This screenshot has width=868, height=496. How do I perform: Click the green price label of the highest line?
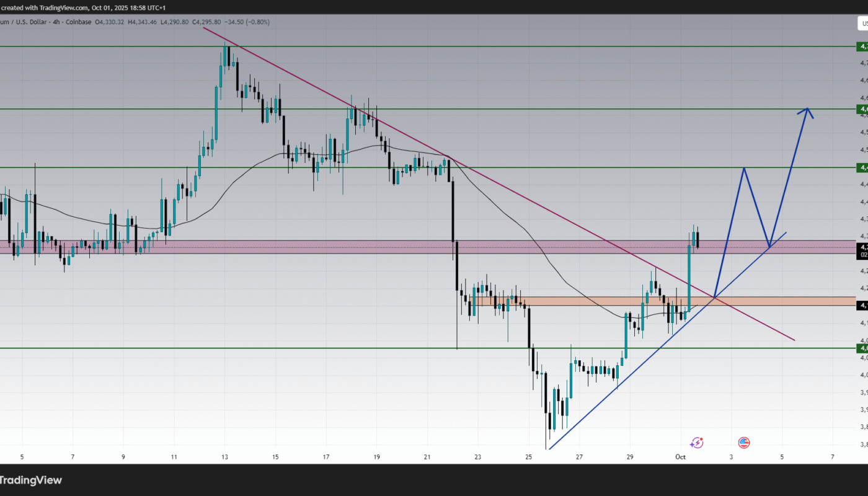(862, 46)
